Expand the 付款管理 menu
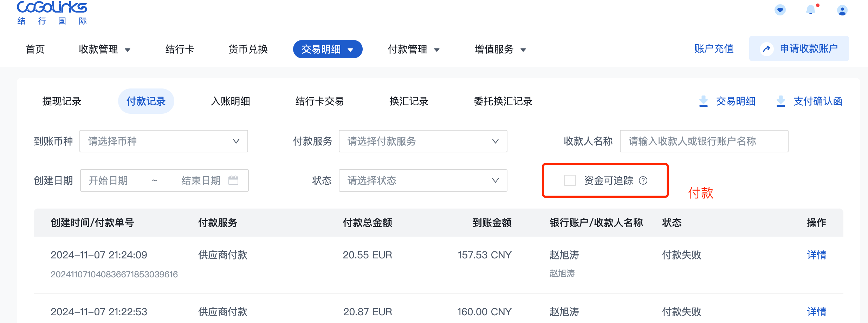 pyautogui.click(x=414, y=49)
